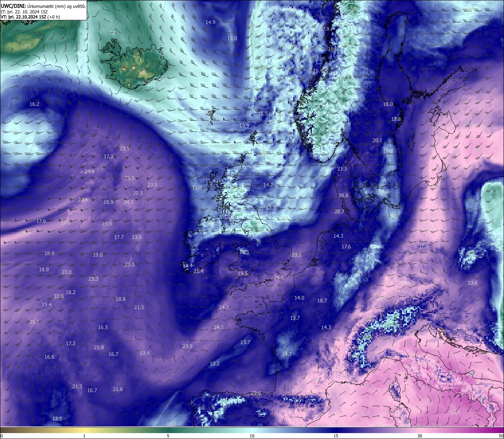Click the map value "16.2"

(x=35, y=104)
